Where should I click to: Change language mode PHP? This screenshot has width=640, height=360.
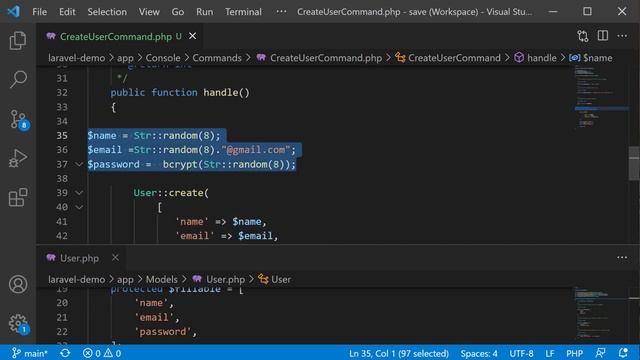pyautogui.click(x=574, y=353)
